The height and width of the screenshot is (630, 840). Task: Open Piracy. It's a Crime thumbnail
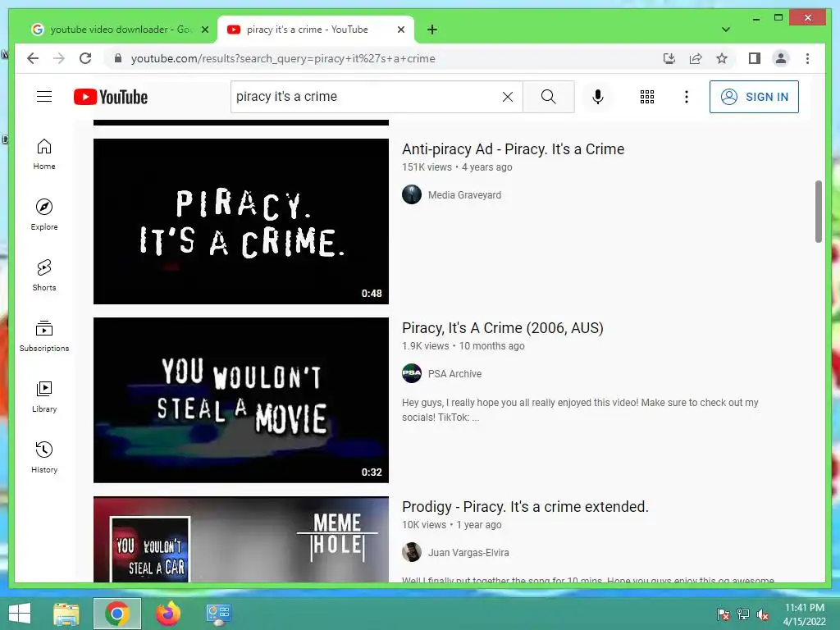pos(240,221)
